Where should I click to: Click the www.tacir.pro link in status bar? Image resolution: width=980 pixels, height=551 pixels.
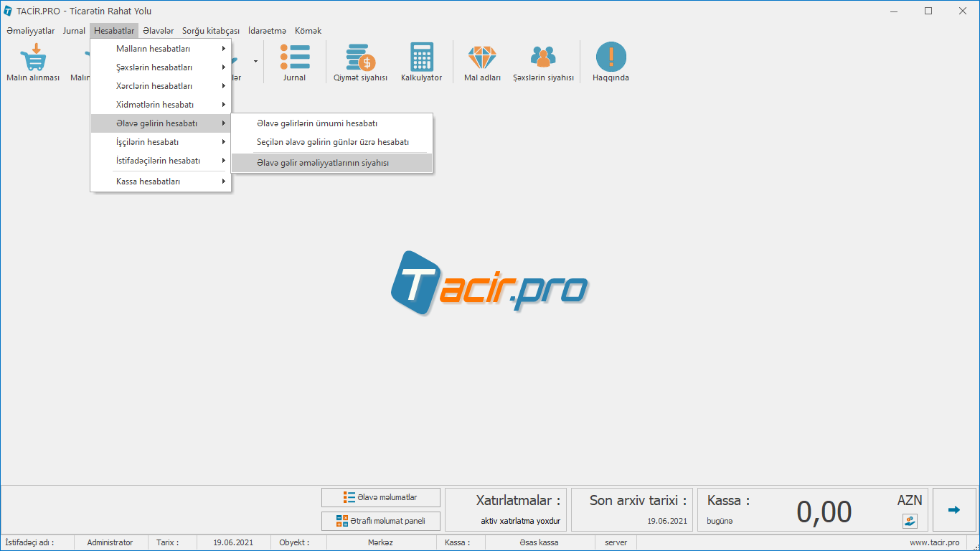point(934,542)
